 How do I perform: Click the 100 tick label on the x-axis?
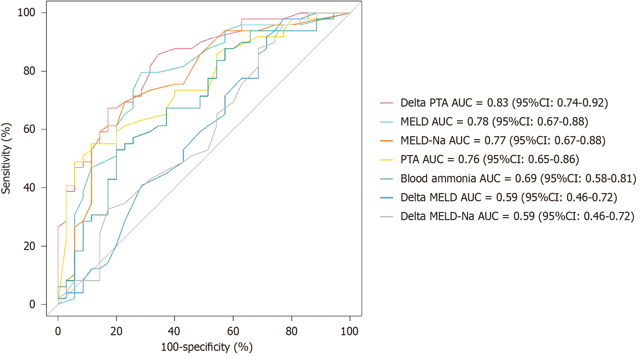click(349, 331)
